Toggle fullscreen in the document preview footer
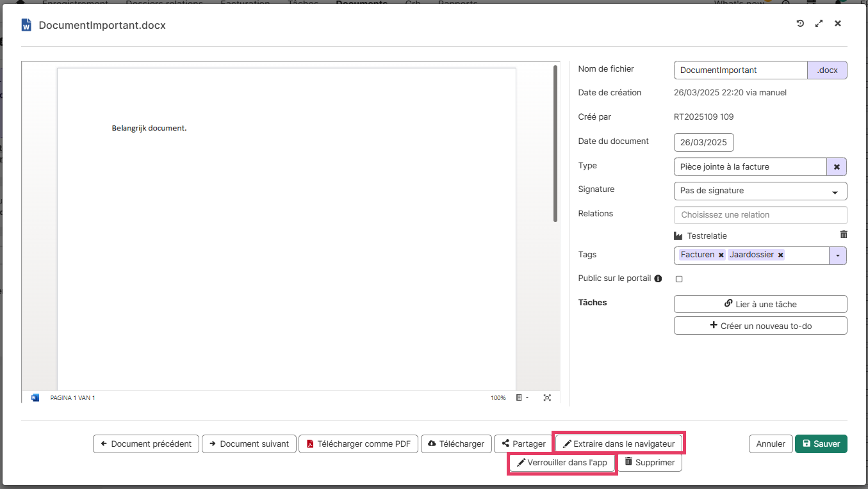868x489 pixels. (547, 397)
